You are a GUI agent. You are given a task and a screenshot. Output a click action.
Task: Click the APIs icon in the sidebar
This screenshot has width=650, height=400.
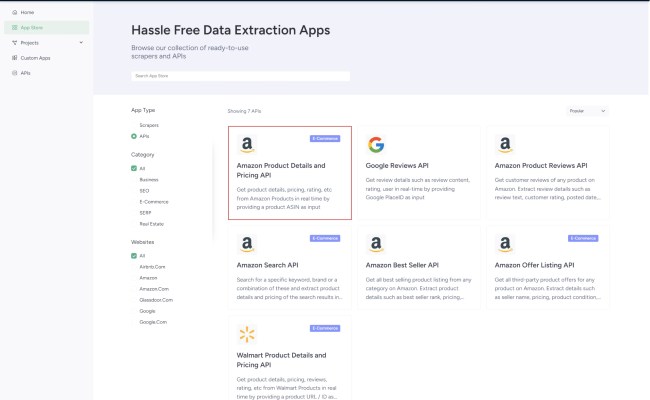click(15, 73)
